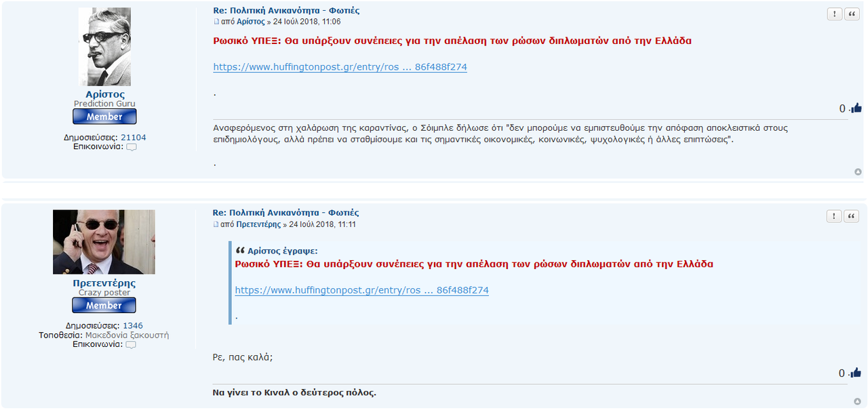Image resolution: width=868 pixels, height=410 pixels.
Task: Open Πρετεντέρης's contact speech-bubble icon
Action: 131,345
